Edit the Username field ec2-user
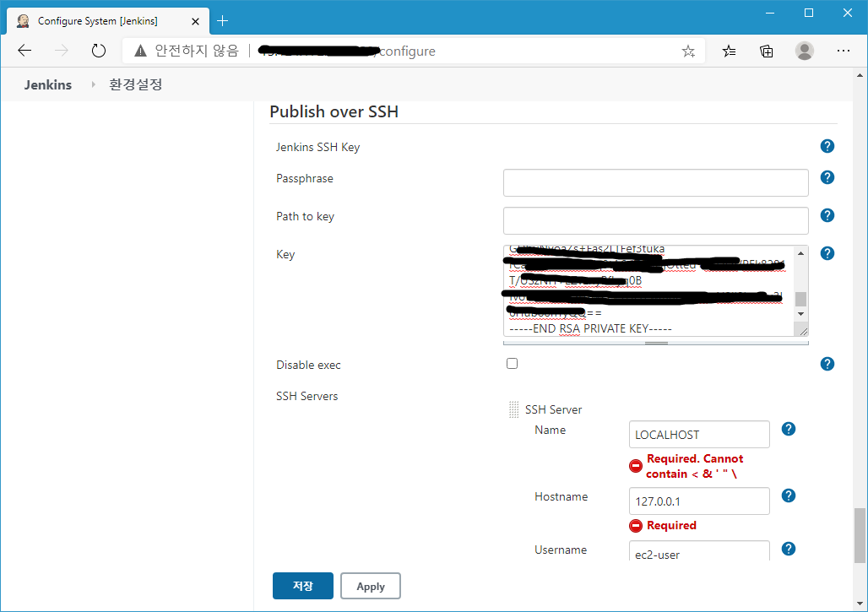868x612 pixels. 699,551
